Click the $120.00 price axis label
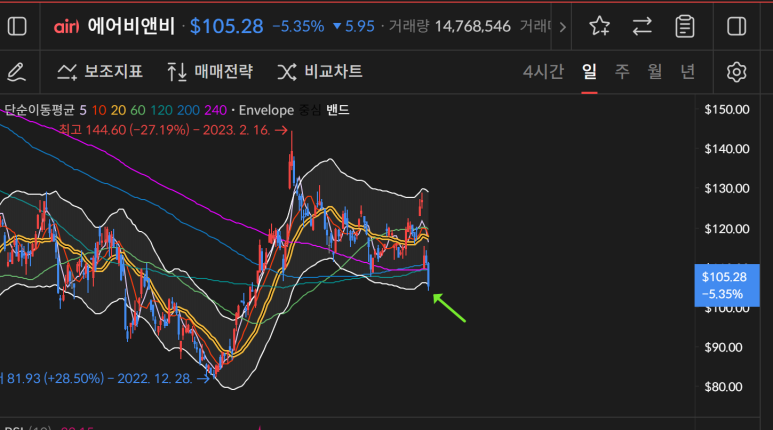Image resolution: width=773 pixels, height=430 pixels. (x=727, y=229)
